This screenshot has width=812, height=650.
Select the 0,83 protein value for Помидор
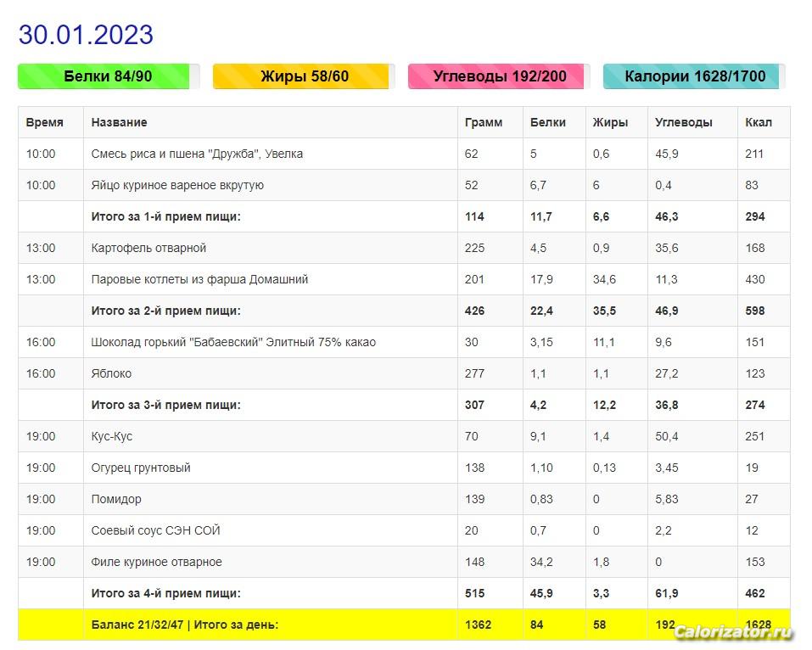coord(541,499)
